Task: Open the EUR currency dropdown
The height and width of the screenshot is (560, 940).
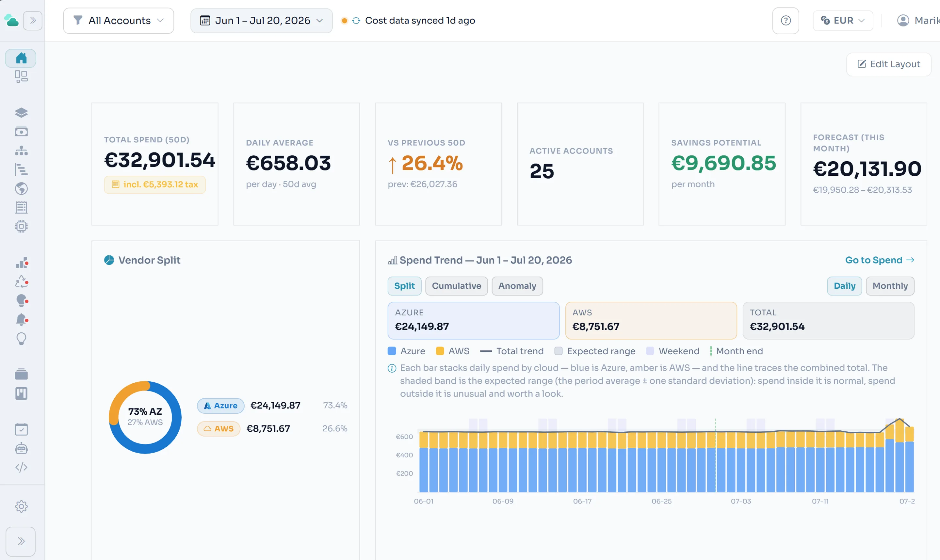Action: pos(843,20)
